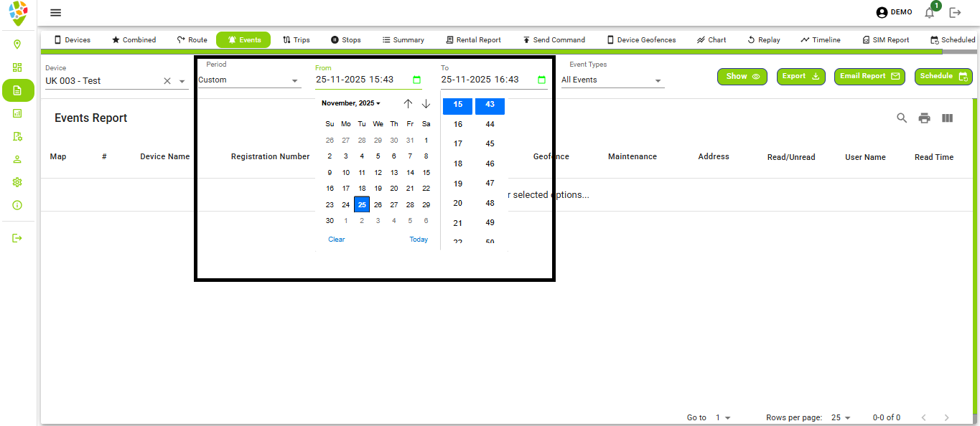Image resolution: width=980 pixels, height=426 pixels.
Task: Print the events report
Action: pos(925,118)
